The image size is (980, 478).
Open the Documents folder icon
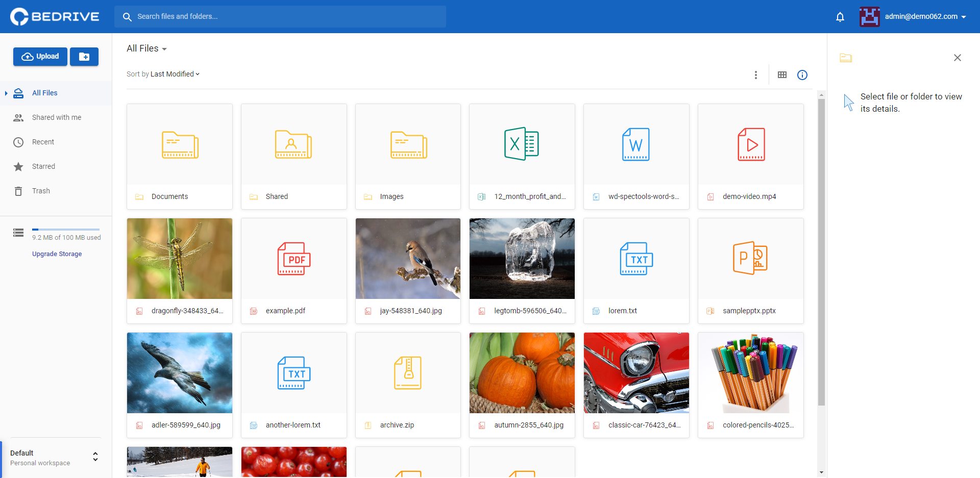pyautogui.click(x=180, y=145)
